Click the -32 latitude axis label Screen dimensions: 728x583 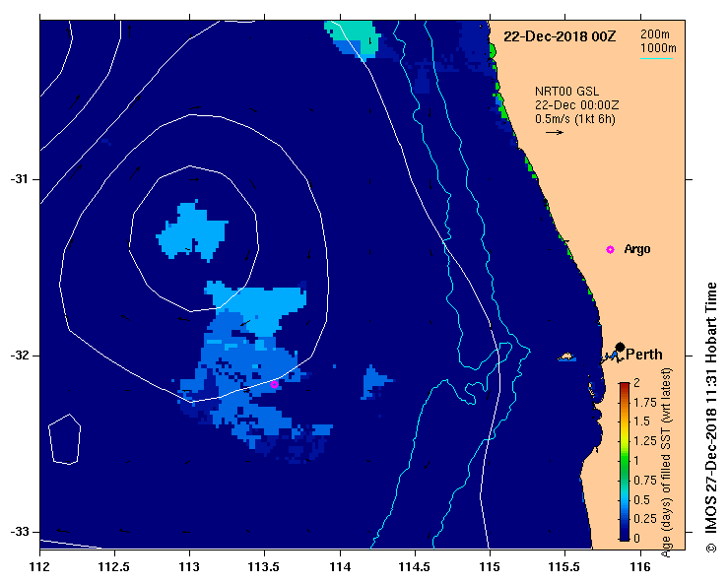click(19, 356)
